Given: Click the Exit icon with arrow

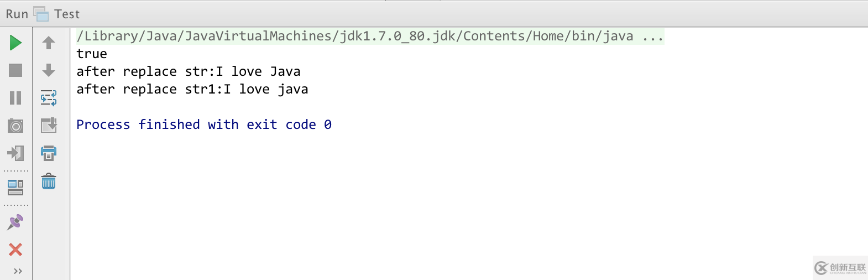Looking at the screenshot, I should point(15,153).
